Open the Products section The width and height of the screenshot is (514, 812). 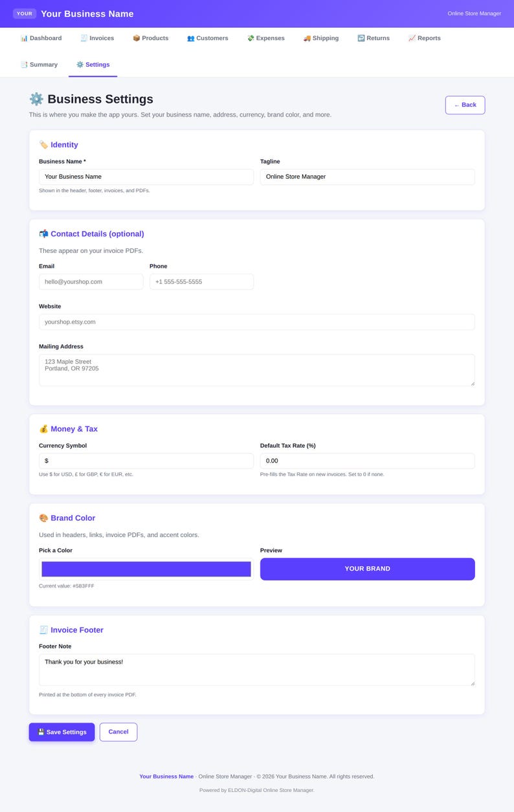pos(150,38)
